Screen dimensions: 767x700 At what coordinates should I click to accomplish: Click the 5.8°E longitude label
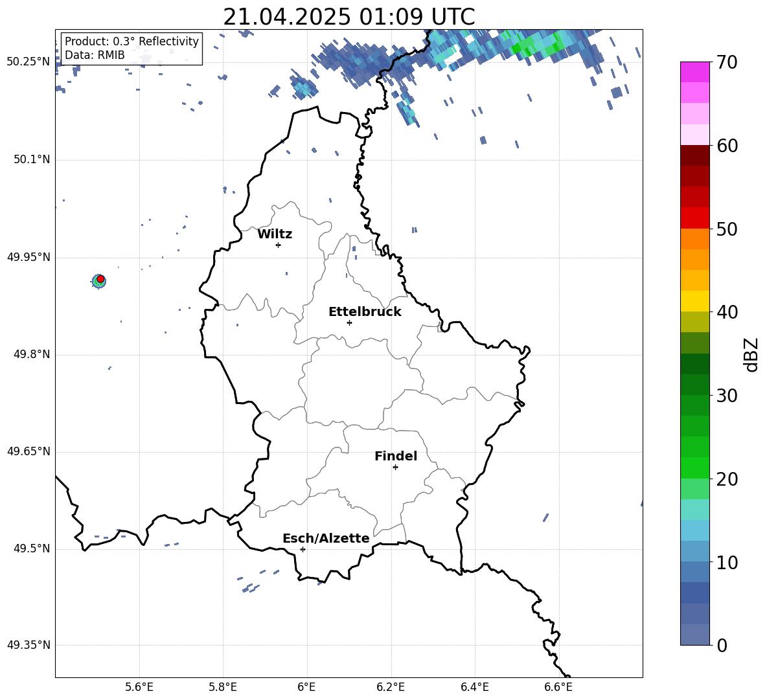tap(223, 687)
